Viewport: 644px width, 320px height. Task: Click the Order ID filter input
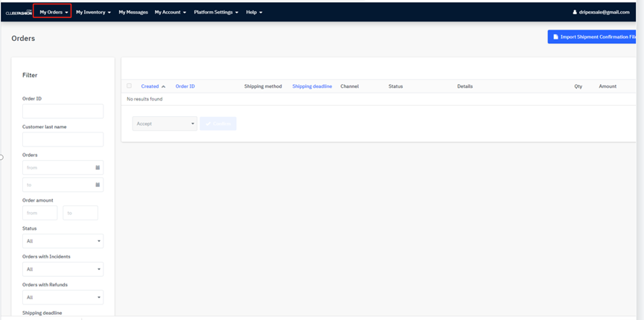[63, 112]
